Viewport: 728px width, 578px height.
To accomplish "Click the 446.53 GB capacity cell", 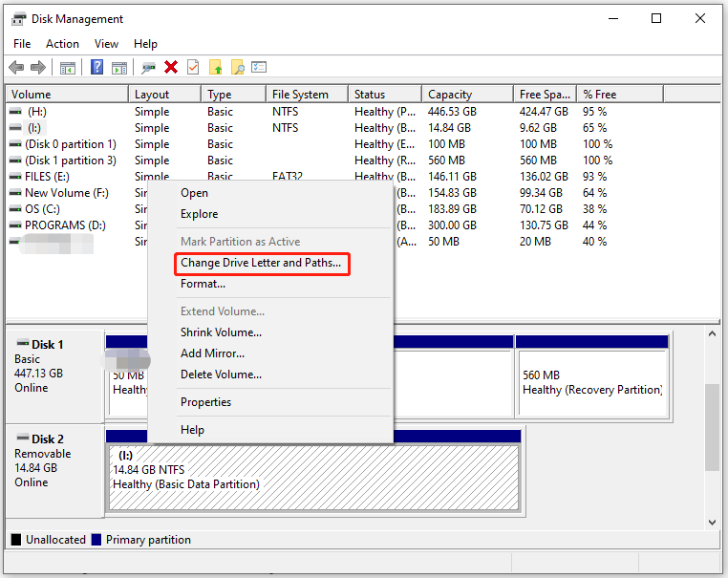I will click(452, 112).
